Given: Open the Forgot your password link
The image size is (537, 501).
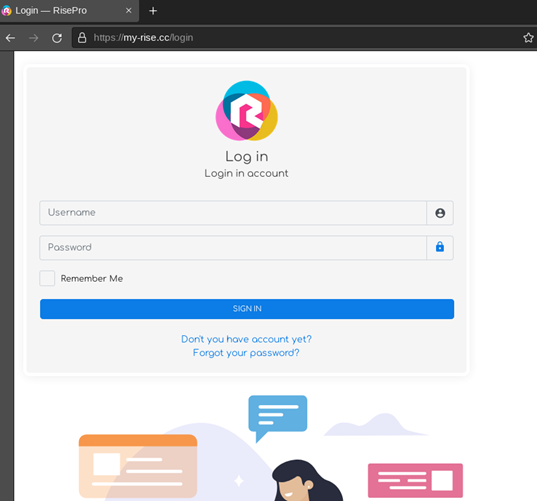Looking at the screenshot, I should point(246,353).
